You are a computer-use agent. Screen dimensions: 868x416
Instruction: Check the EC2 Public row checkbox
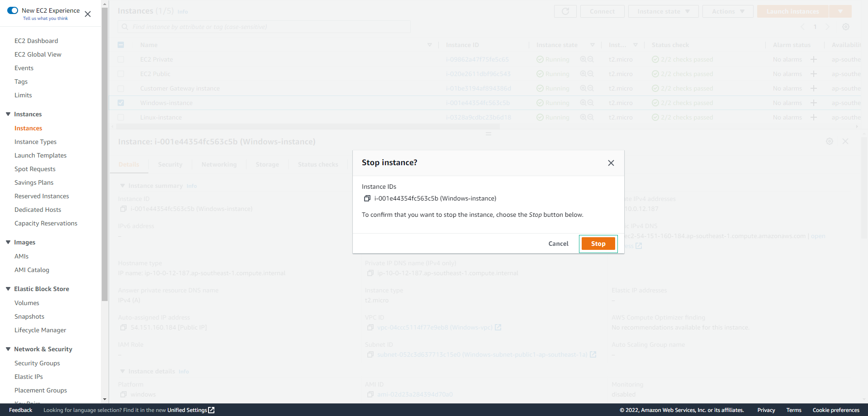point(121,74)
